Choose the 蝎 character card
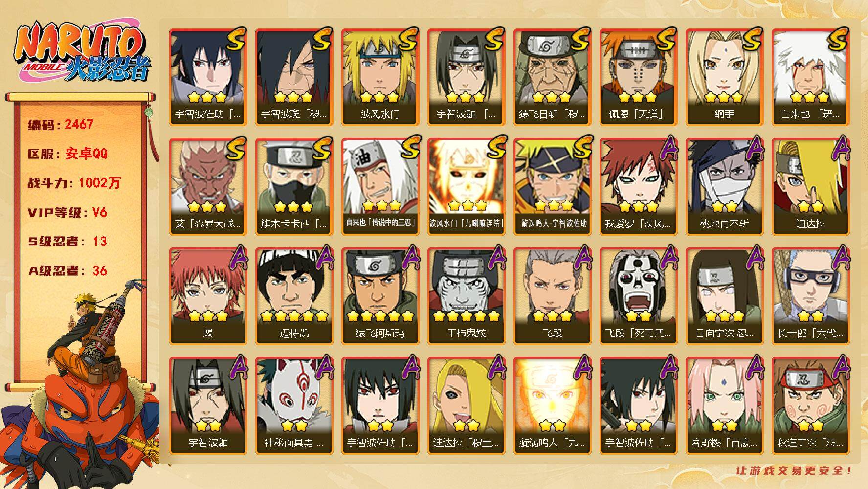The height and width of the screenshot is (489, 868). click(208, 296)
